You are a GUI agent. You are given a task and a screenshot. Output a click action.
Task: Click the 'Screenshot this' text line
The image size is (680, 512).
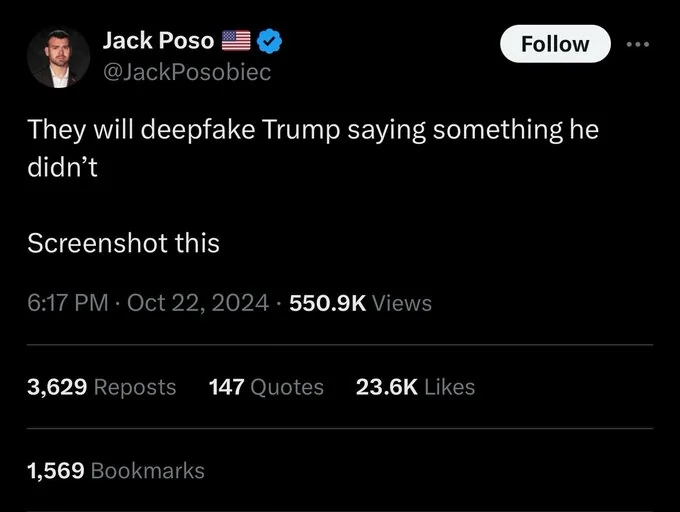[x=123, y=243]
